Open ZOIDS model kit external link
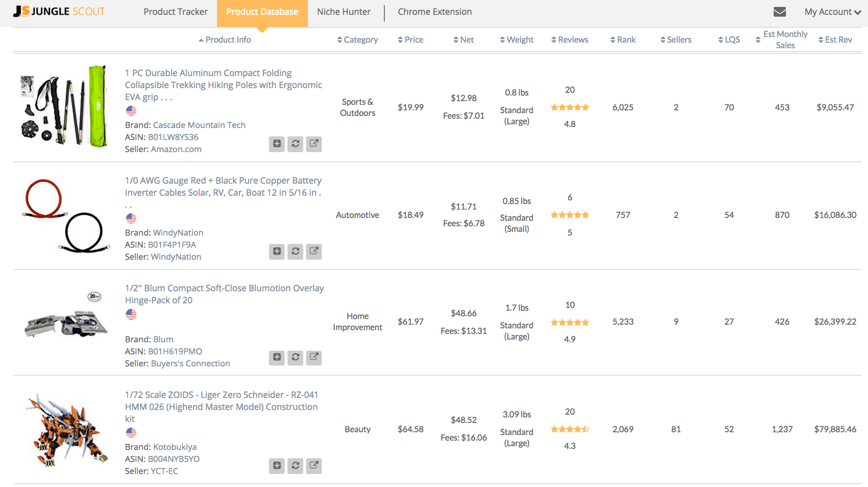 (x=314, y=465)
